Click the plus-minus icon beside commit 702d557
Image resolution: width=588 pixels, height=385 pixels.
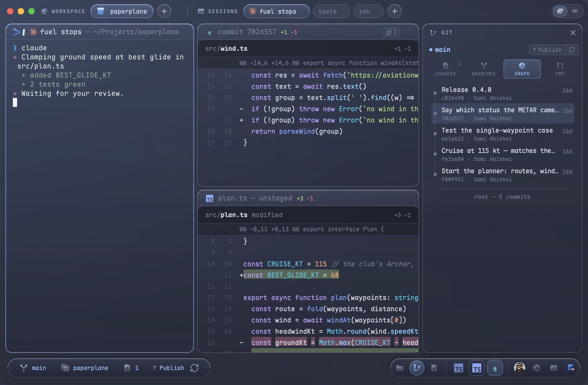coord(209,33)
